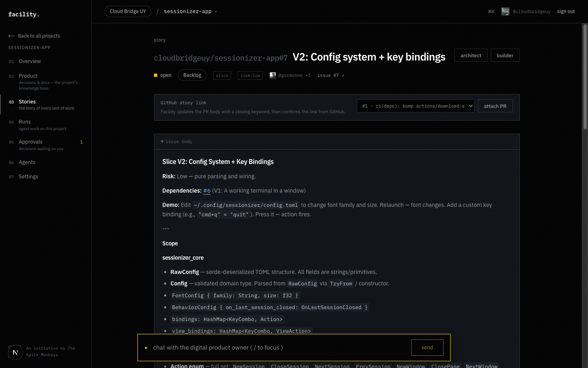The image size is (588, 368).
Task: Click the sessionizer_core heading
Action: (x=183, y=258)
